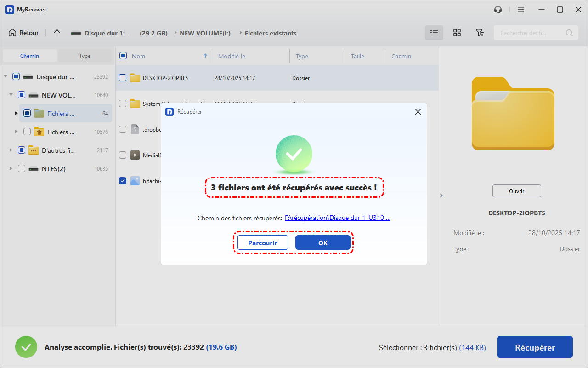This screenshot has width=588, height=368.
Task: Enable the NTFS(2) checkbox
Action: pos(22,168)
